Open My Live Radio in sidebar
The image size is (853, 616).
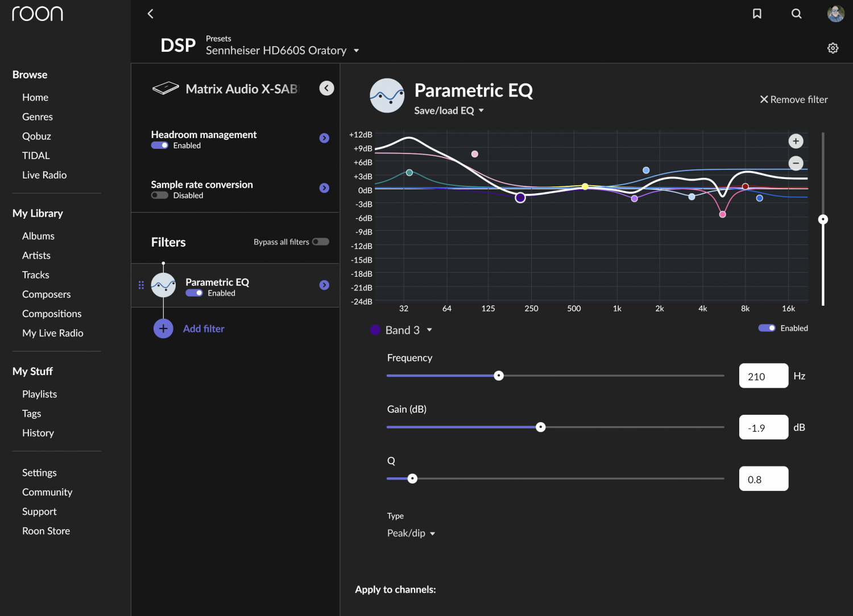click(x=53, y=333)
